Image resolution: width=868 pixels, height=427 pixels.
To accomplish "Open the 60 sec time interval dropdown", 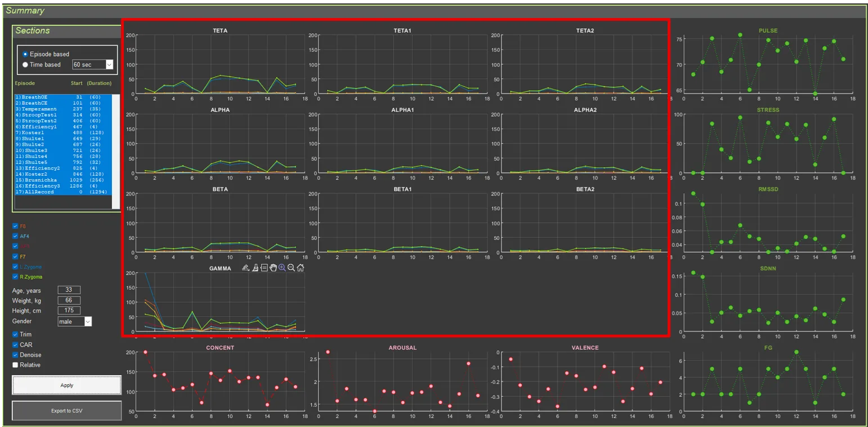I will pyautogui.click(x=93, y=65).
